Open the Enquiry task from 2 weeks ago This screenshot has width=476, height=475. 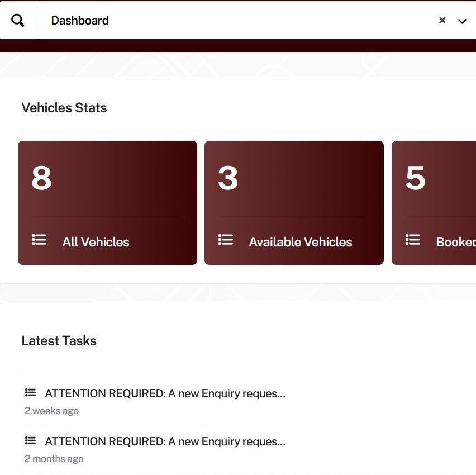click(x=165, y=393)
